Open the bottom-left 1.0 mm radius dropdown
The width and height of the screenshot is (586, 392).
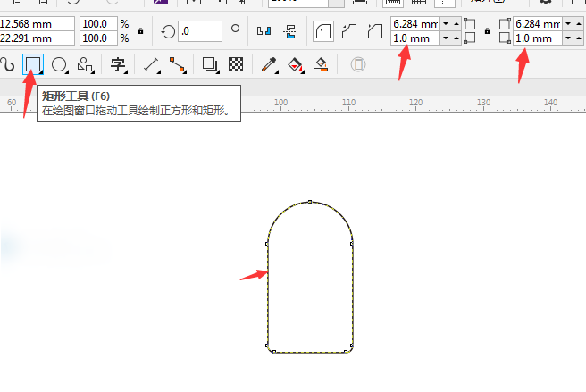447,38
